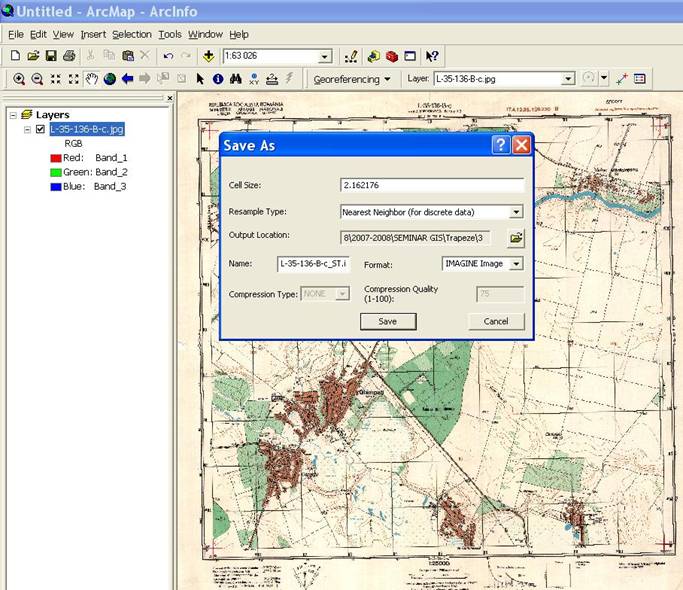Click the Zoom In magnifier tool

coord(19,79)
